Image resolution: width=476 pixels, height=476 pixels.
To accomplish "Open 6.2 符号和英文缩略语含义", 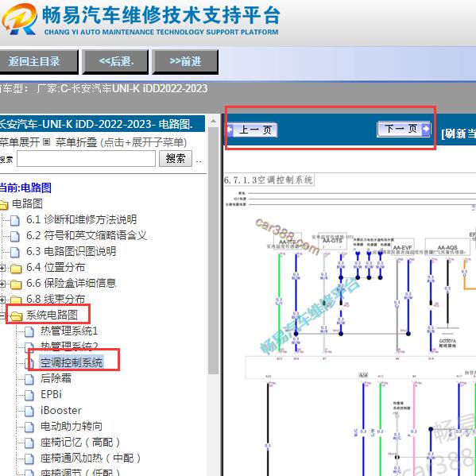I will [x=87, y=235].
